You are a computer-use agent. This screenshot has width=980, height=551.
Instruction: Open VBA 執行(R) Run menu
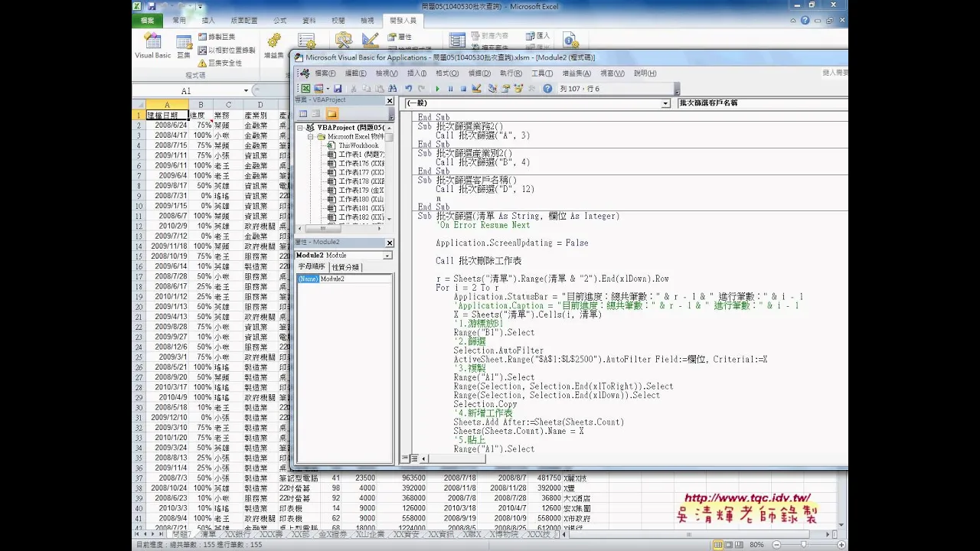coord(511,73)
